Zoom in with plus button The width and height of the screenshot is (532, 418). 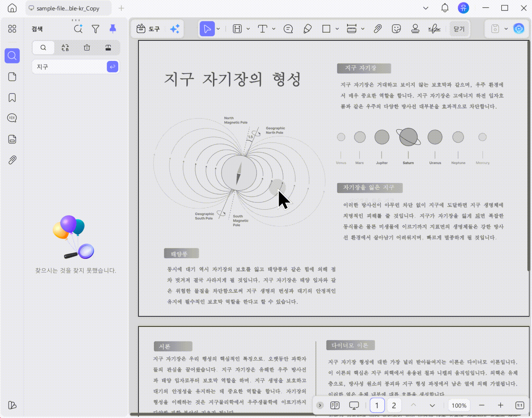(x=501, y=405)
